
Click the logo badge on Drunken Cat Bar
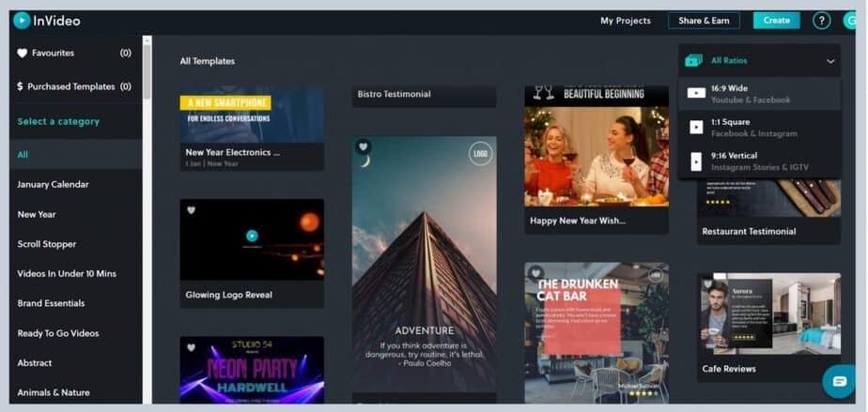[656, 275]
